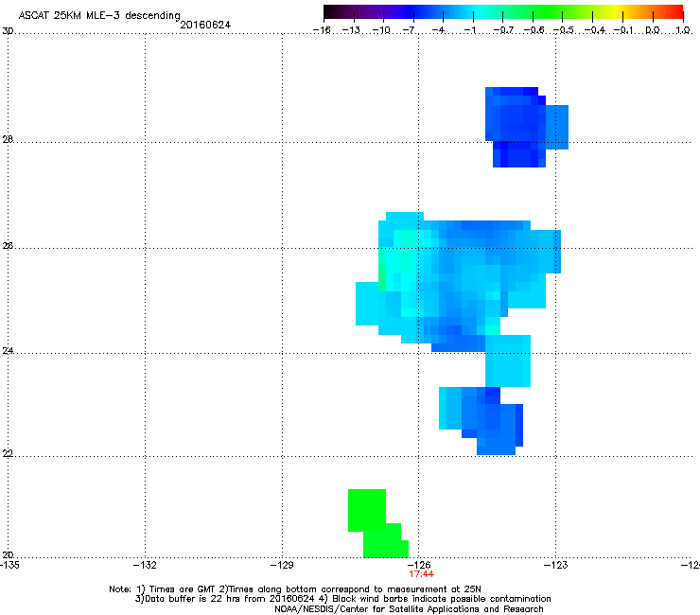700x615 pixels.
Task: Click the colorbar label '-0.6'
Action: click(534, 30)
